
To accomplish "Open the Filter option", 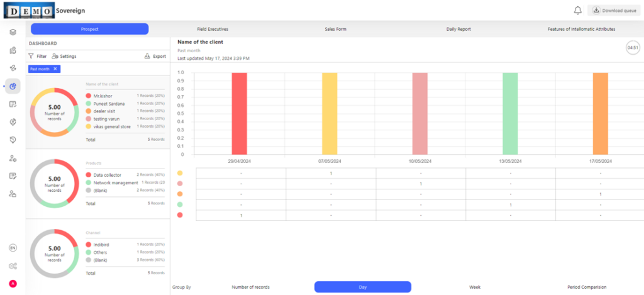I will tap(37, 56).
